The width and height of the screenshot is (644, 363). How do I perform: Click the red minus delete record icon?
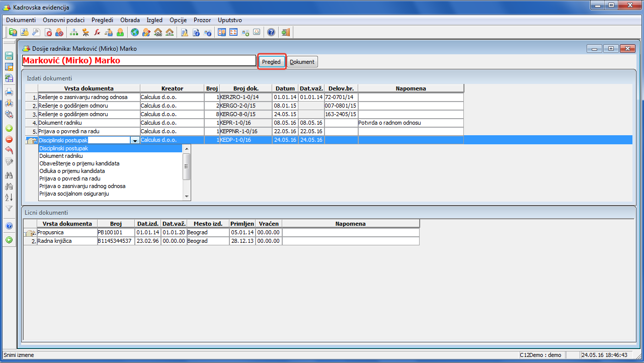click(x=9, y=139)
